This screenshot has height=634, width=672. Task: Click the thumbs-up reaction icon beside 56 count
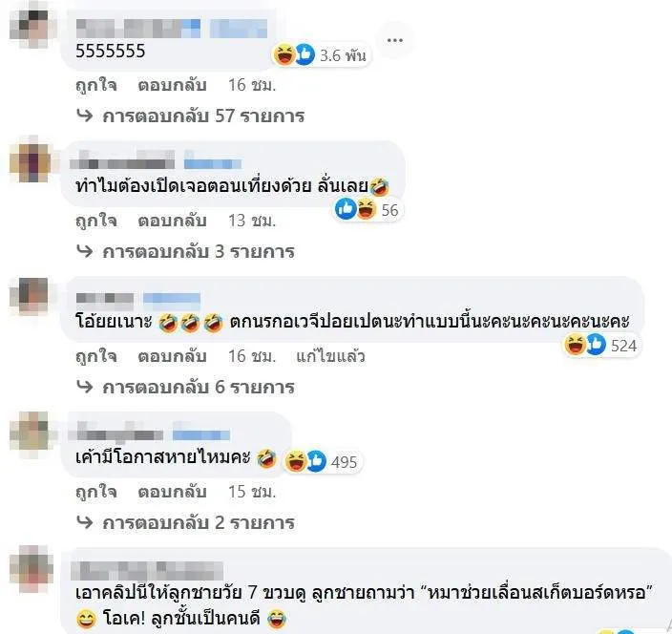click(346, 209)
